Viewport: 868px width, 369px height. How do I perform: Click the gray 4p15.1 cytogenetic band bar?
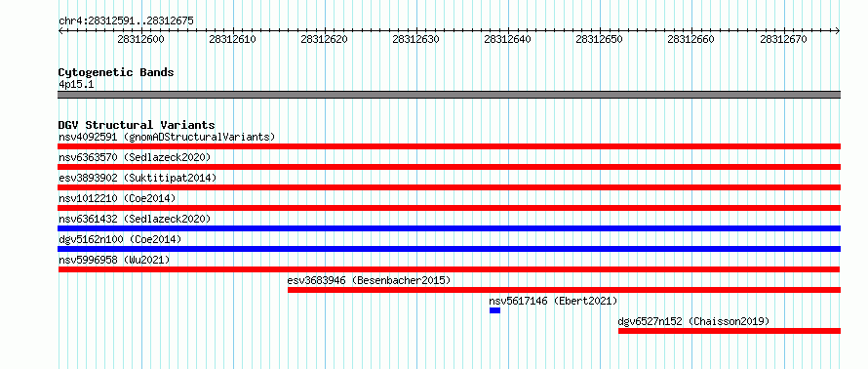point(449,95)
